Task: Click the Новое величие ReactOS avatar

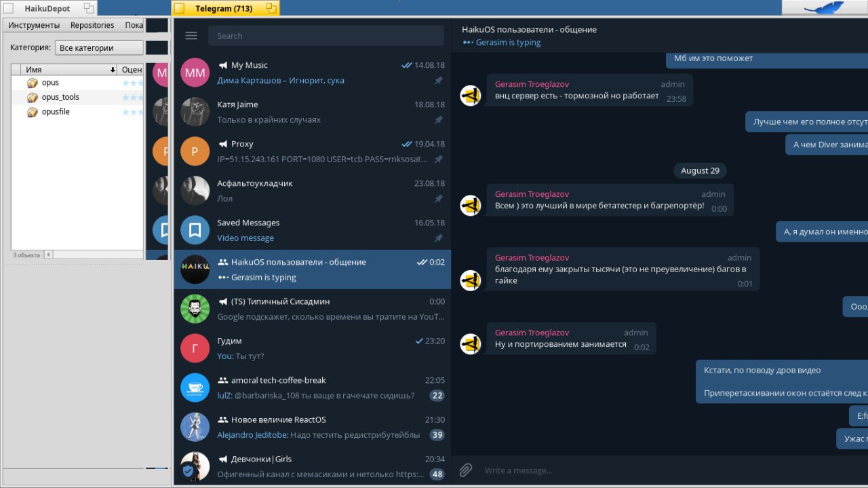Action: click(195, 427)
